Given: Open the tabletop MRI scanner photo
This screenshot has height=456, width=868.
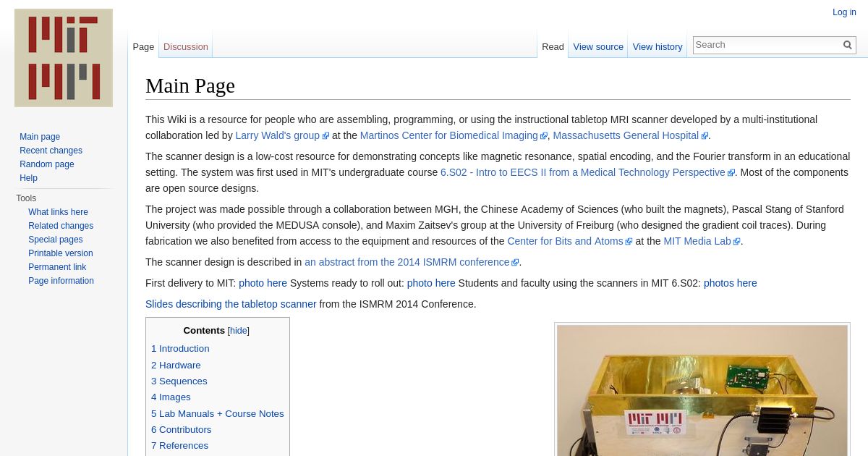Looking at the screenshot, I should click(x=702, y=390).
